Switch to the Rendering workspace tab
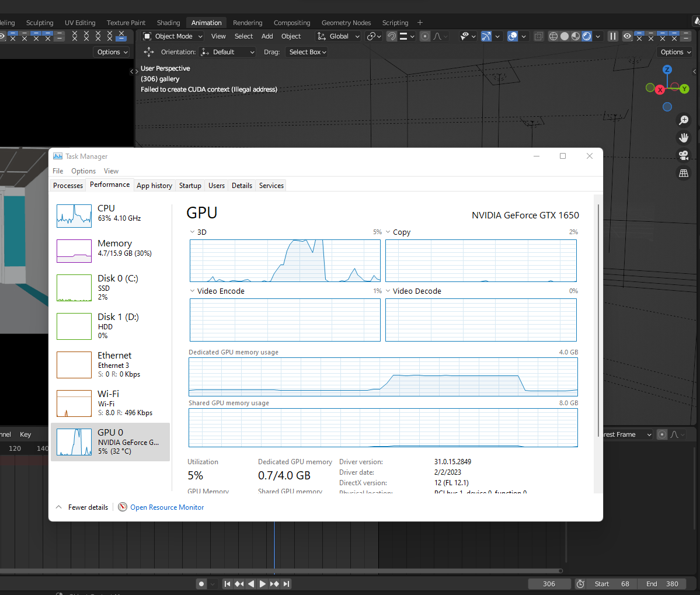This screenshot has width=700, height=595. point(248,23)
